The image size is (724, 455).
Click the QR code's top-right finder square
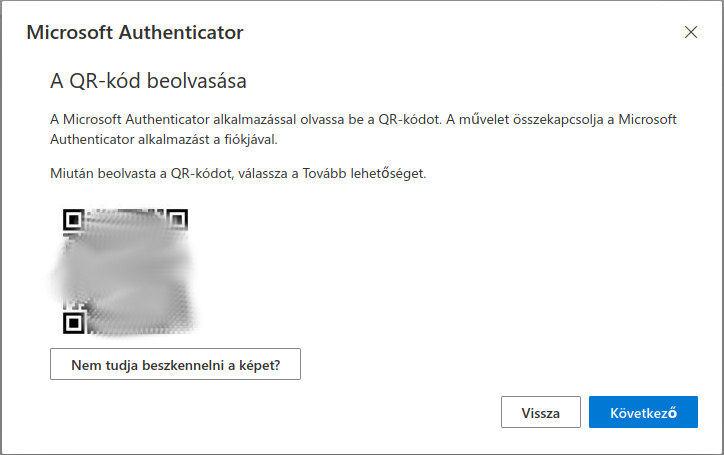177,218
